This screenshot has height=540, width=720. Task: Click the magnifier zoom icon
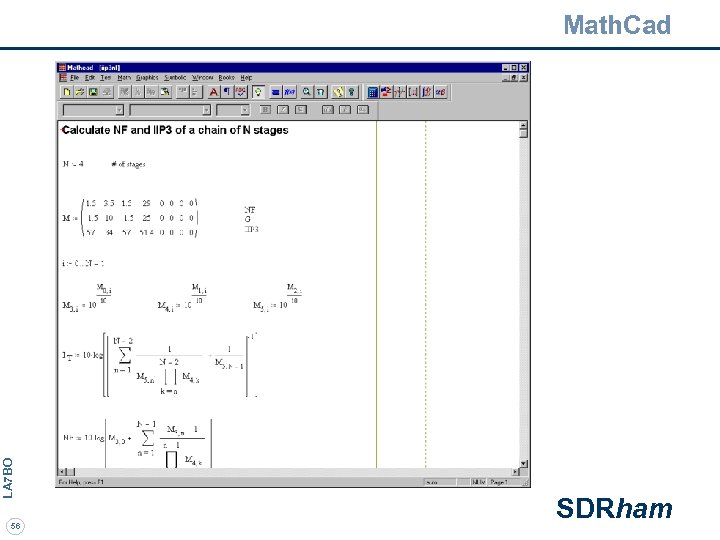click(306, 92)
